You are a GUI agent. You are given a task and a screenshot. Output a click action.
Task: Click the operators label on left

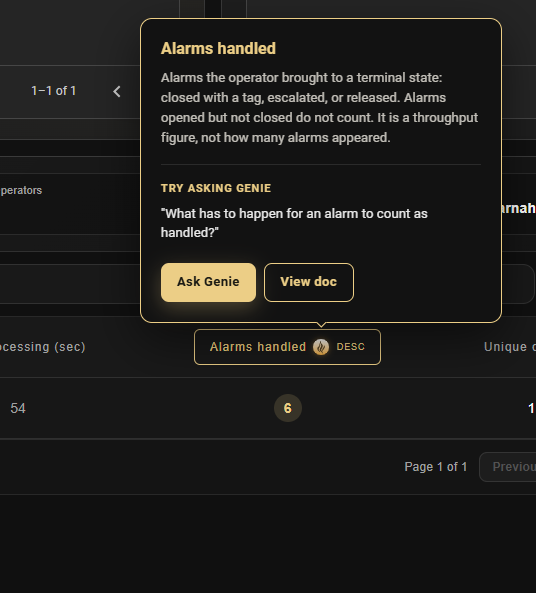click(x=21, y=190)
